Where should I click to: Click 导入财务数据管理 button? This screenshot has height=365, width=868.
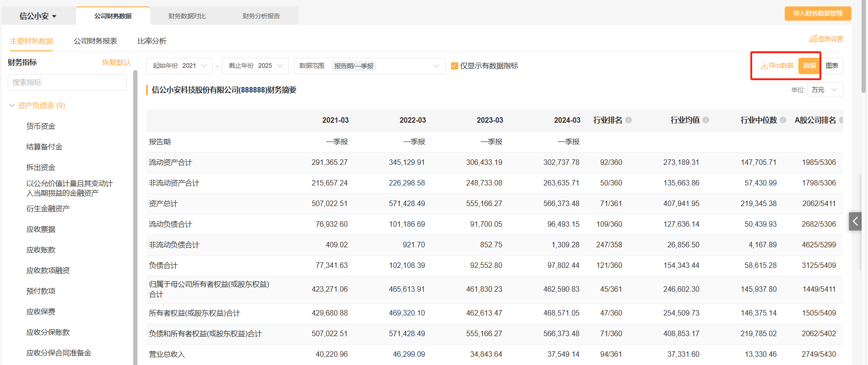[x=818, y=13]
